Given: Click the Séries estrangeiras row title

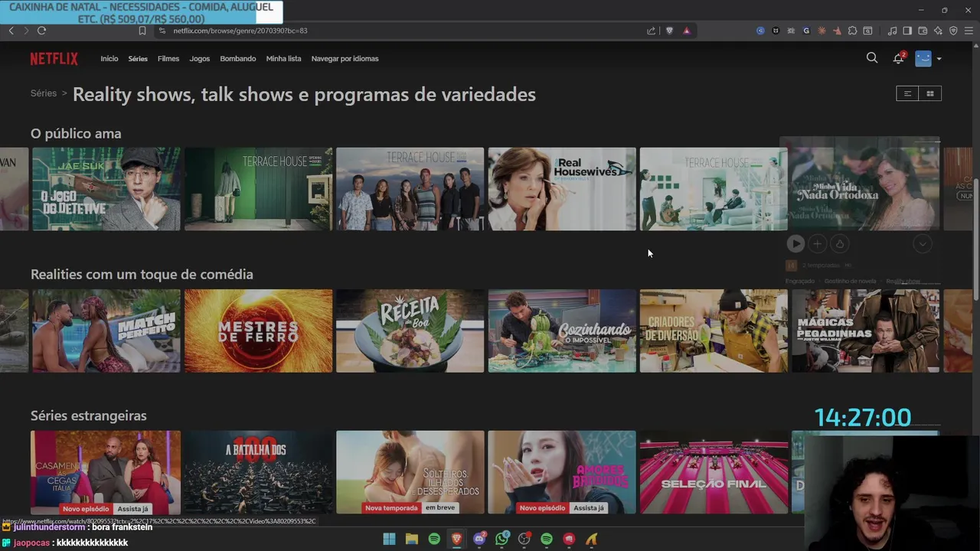Looking at the screenshot, I should pyautogui.click(x=89, y=416).
